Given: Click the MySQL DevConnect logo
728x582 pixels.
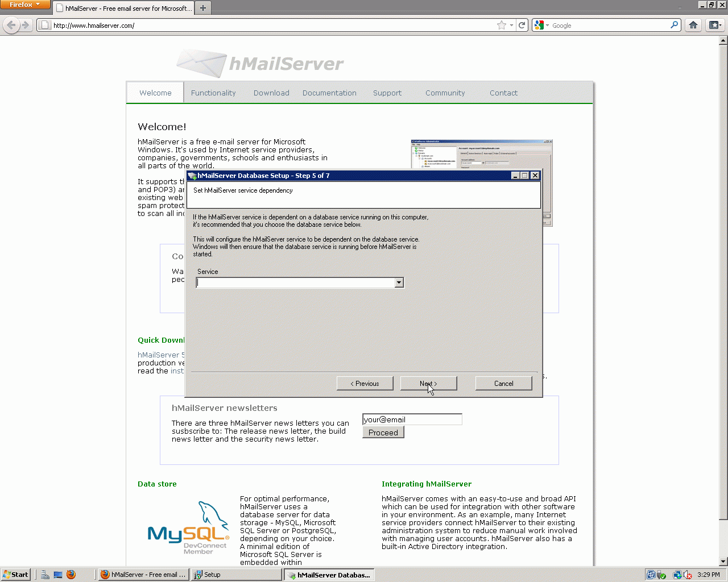Looking at the screenshot, I should pos(189,528).
